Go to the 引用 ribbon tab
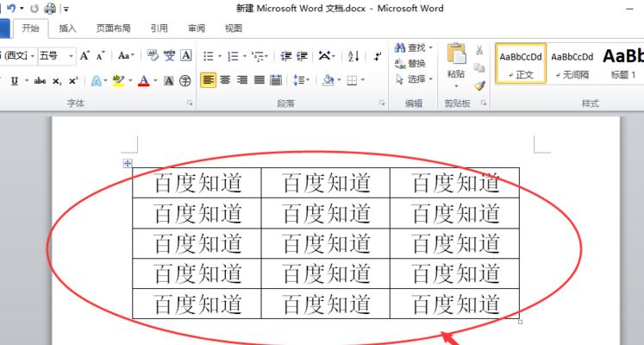The width and height of the screenshot is (644, 345). pos(159,28)
